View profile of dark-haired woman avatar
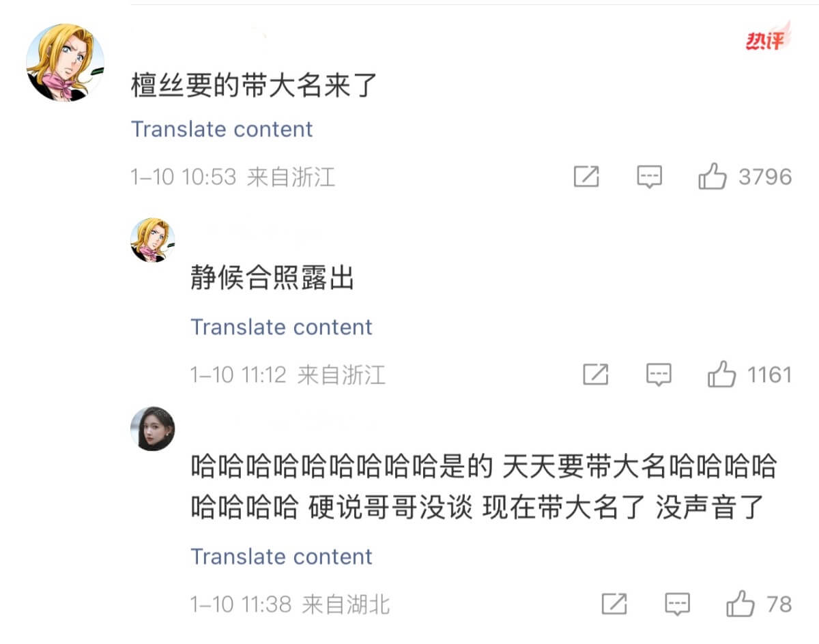 (x=152, y=428)
